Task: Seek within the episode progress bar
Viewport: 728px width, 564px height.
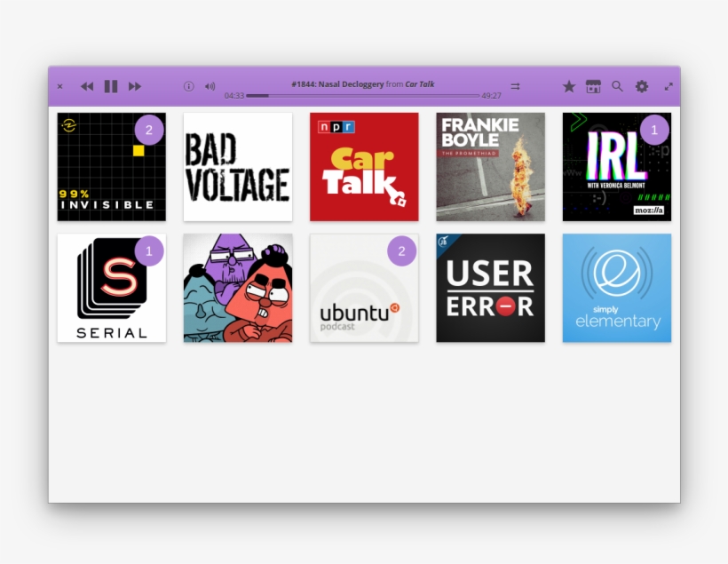Action: (362, 95)
